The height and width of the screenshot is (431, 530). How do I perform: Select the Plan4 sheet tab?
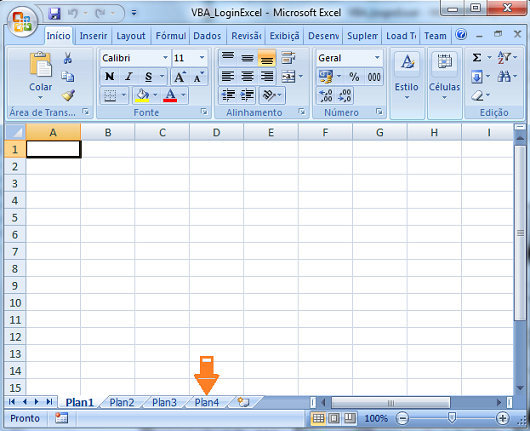(207, 402)
